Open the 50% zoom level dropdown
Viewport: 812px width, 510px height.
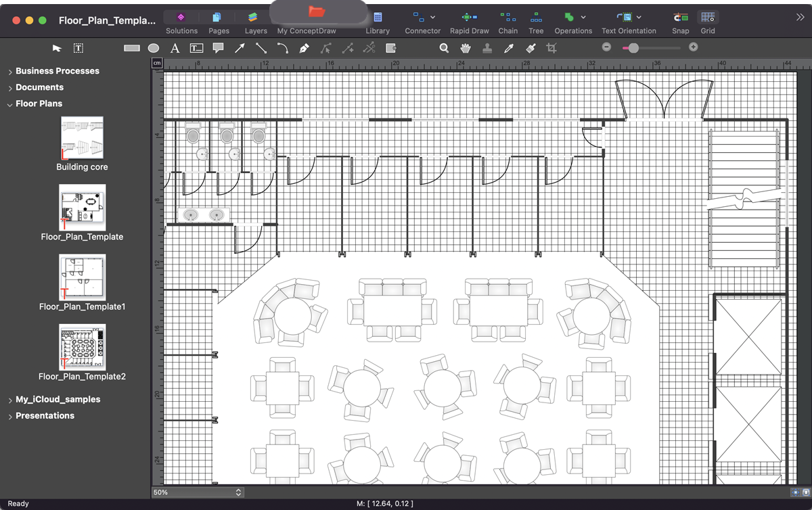(x=197, y=492)
